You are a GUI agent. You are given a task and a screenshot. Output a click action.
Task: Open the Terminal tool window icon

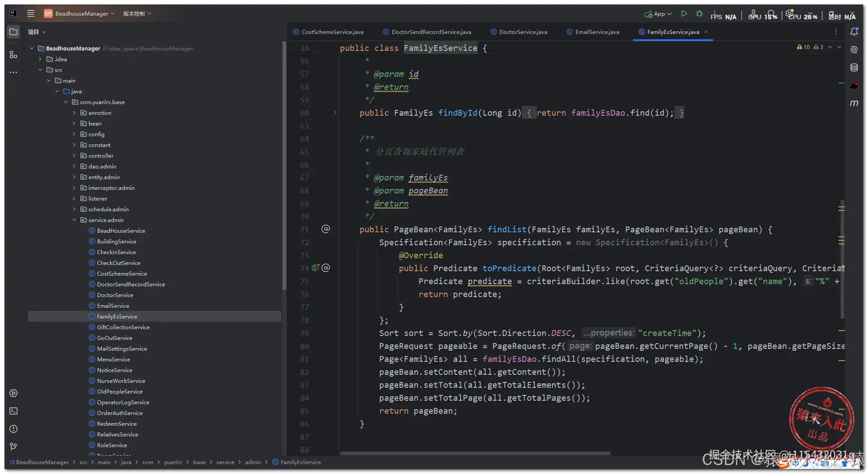click(13, 411)
